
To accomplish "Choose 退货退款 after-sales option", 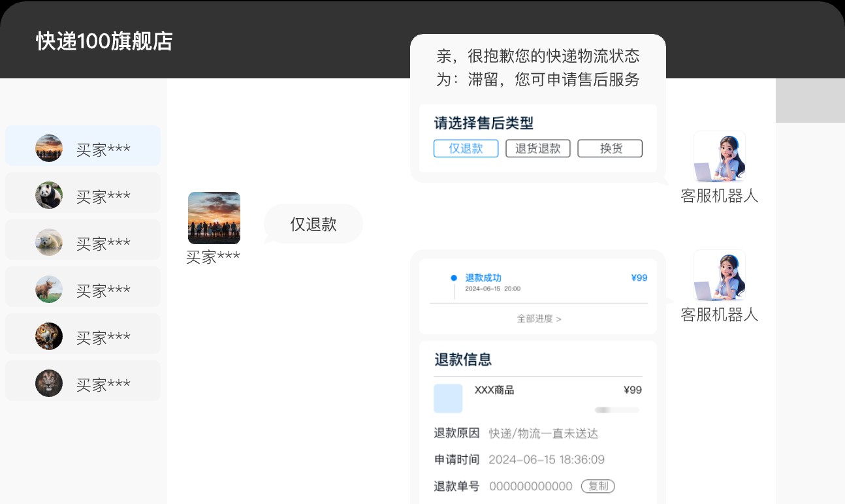I will pyautogui.click(x=538, y=148).
